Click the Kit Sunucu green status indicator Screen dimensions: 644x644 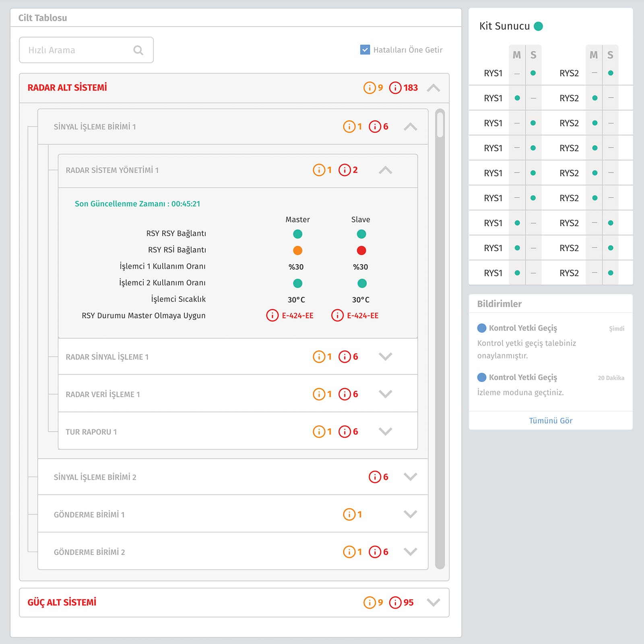pyautogui.click(x=538, y=26)
